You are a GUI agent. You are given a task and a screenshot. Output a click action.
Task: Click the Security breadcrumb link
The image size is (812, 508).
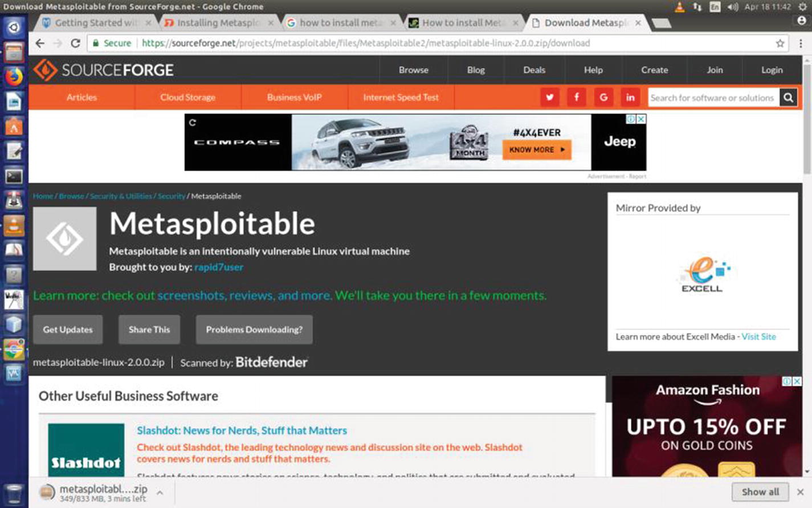(x=172, y=196)
